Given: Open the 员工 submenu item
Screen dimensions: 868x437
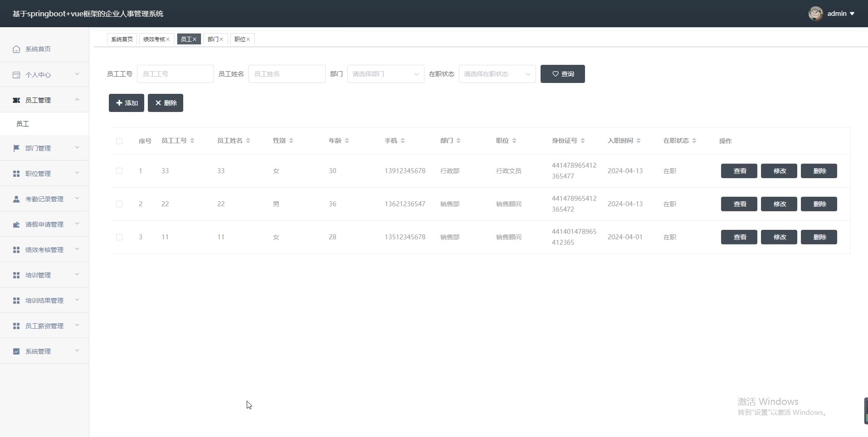Looking at the screenshot, I should (x=23, y=124).
